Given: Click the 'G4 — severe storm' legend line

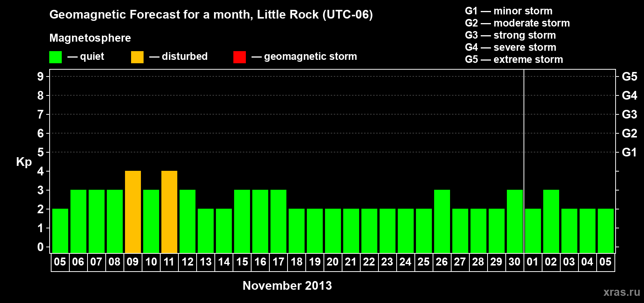Looking at the screenshot, I should [x=511, y=47].
